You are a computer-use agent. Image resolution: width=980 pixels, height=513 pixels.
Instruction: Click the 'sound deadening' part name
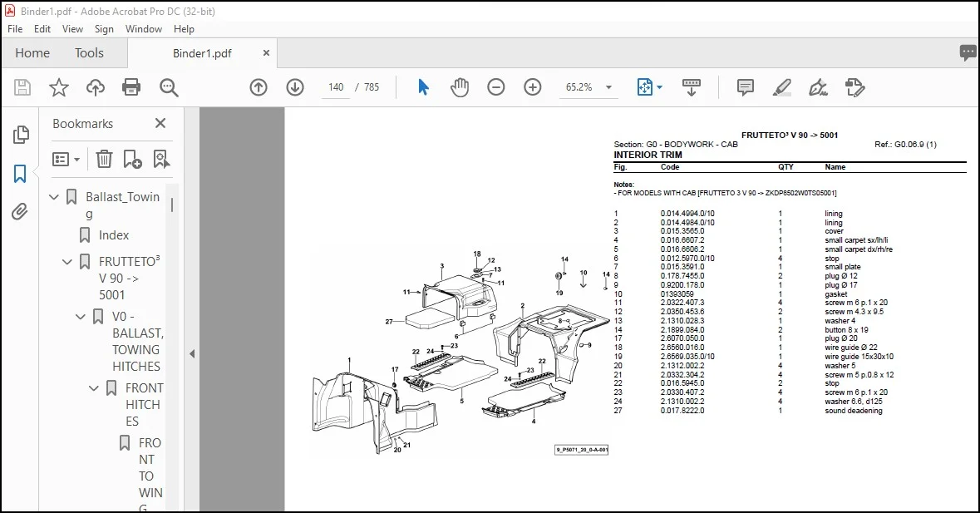[853, 411]
